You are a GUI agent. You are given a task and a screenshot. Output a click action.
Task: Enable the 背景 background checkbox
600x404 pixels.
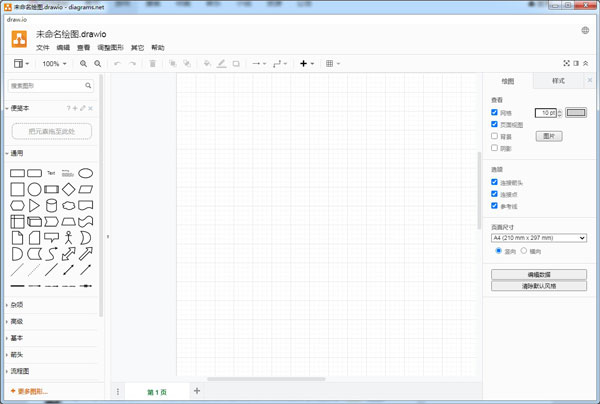(x=494, y=136)
